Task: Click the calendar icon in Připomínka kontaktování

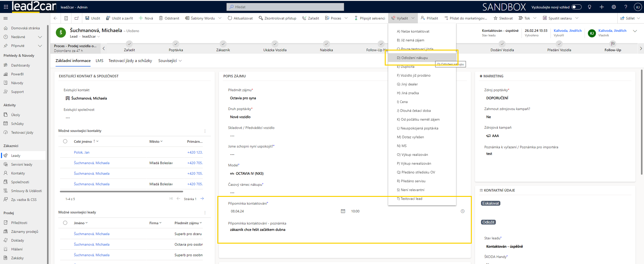Action: coord(343,211)
